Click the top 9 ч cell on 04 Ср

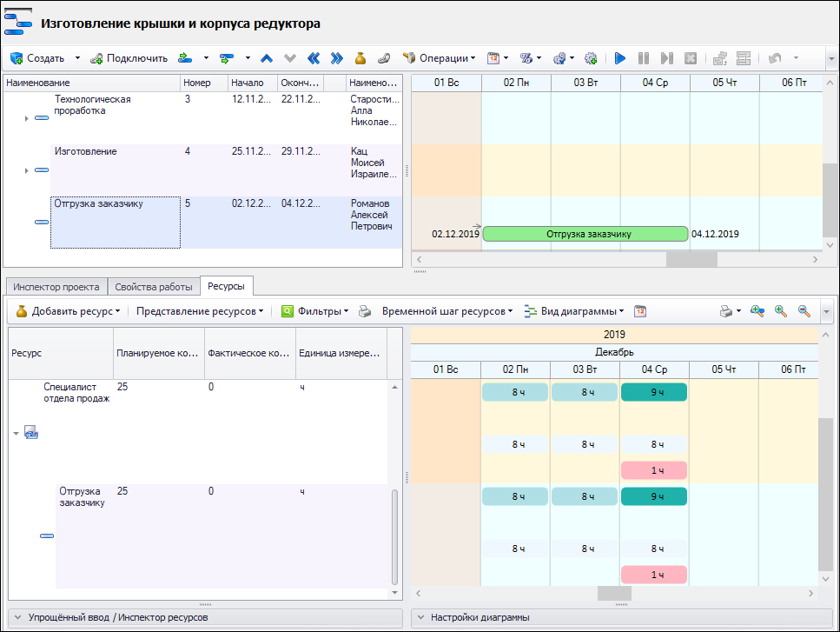click(x=654, y=392)
